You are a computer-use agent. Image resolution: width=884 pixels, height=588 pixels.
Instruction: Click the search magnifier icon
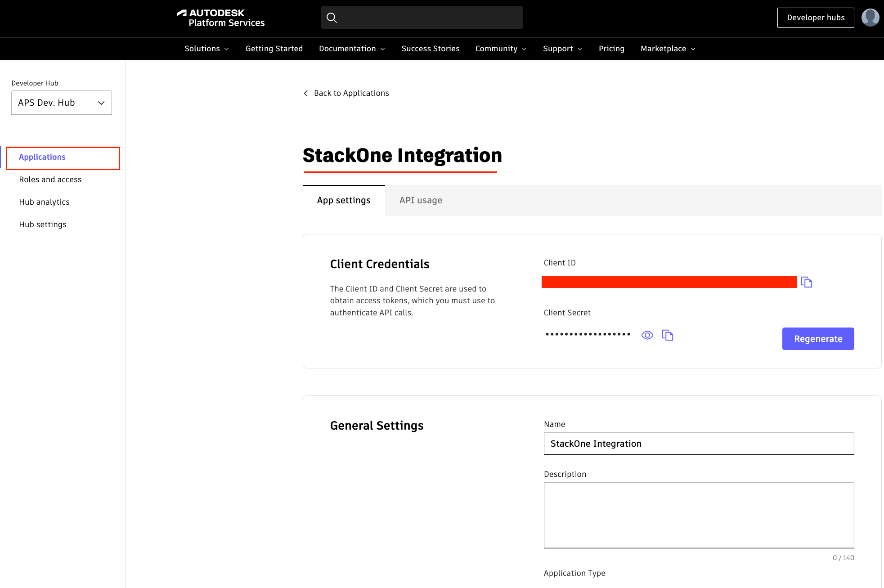[332, 18]
